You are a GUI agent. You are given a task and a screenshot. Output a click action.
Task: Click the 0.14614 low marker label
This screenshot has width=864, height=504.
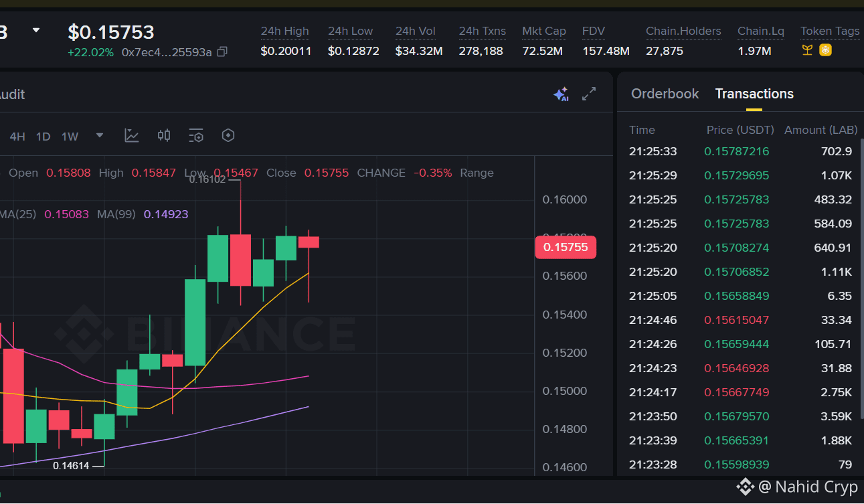71,465
